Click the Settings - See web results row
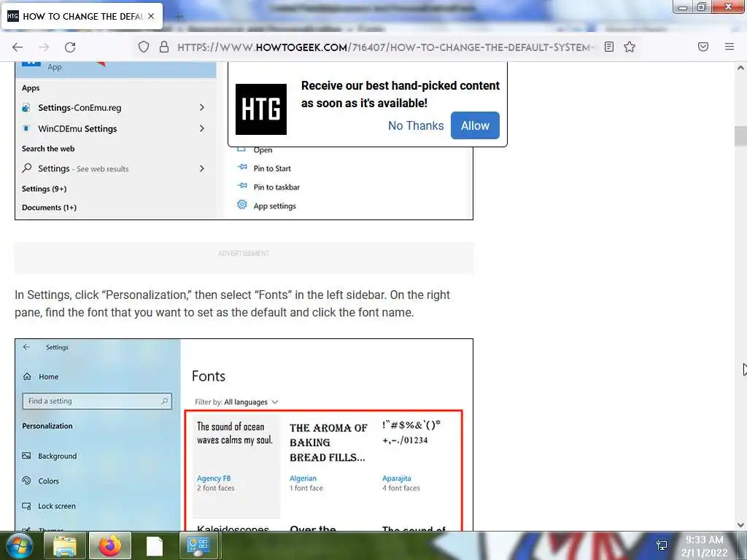The width and height of the screenshot is (747, 560). pos(115,168)
